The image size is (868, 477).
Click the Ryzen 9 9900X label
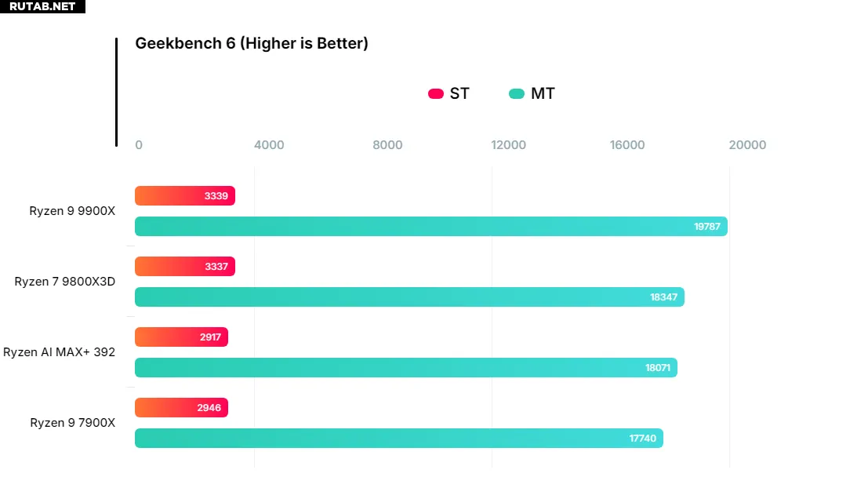pos(72,211)
